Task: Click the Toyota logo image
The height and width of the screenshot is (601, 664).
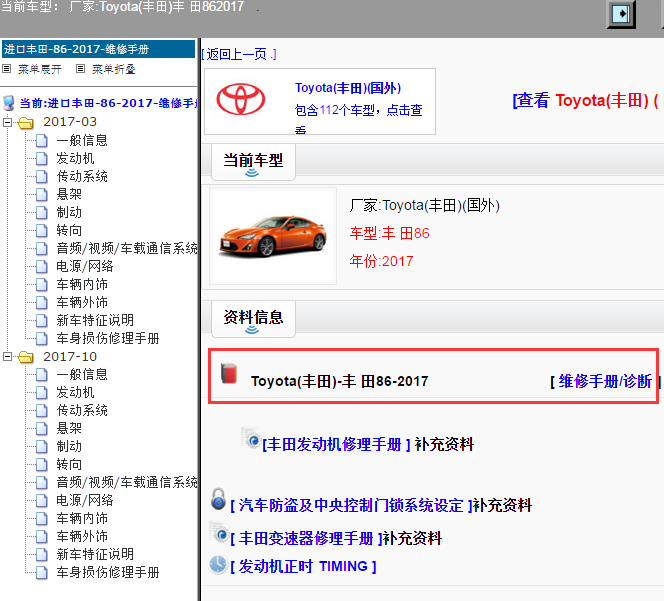Action: tap(241, 100)
